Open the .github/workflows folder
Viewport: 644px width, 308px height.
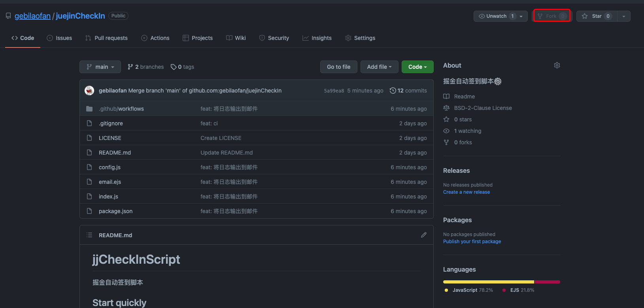click(x=121, y=109)
